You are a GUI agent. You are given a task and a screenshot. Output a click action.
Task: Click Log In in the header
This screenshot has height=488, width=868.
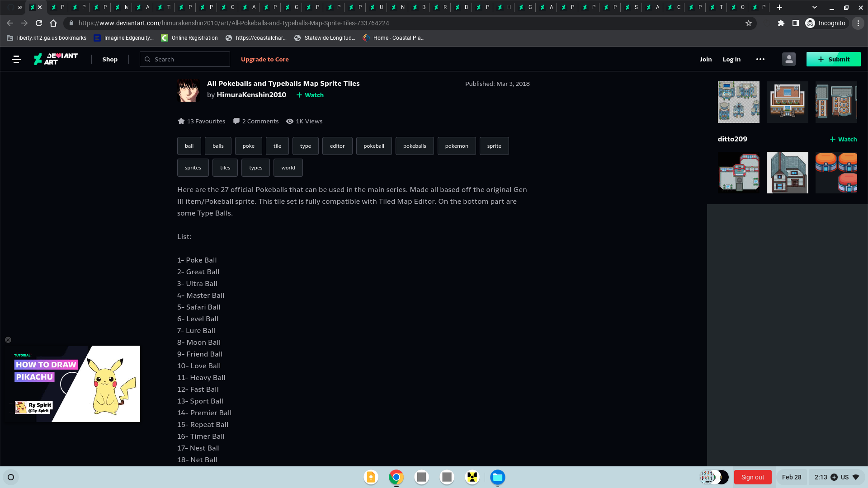[731, 59]
